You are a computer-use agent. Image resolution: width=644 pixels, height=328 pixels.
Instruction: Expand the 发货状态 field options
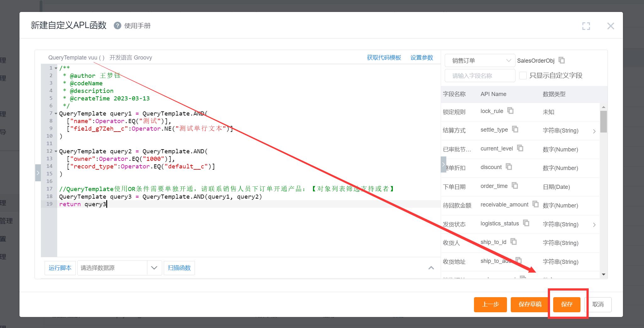(x=594, y=225)
